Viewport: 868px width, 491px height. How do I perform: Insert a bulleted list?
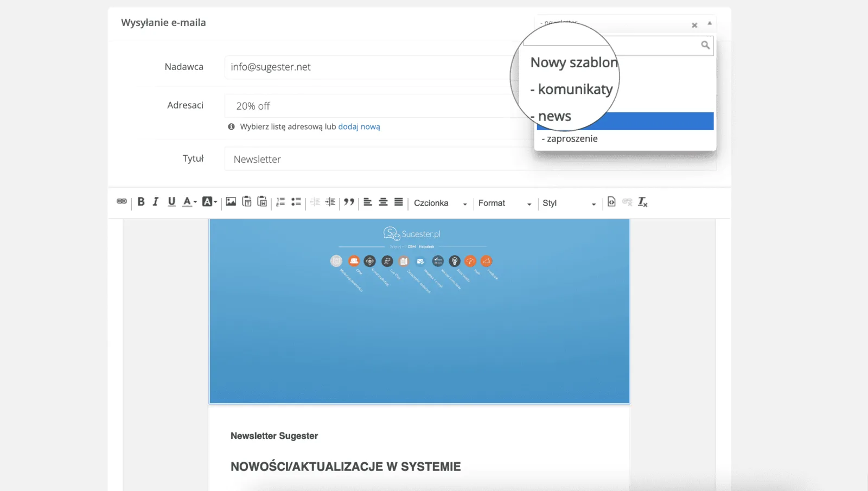[296, 202]
